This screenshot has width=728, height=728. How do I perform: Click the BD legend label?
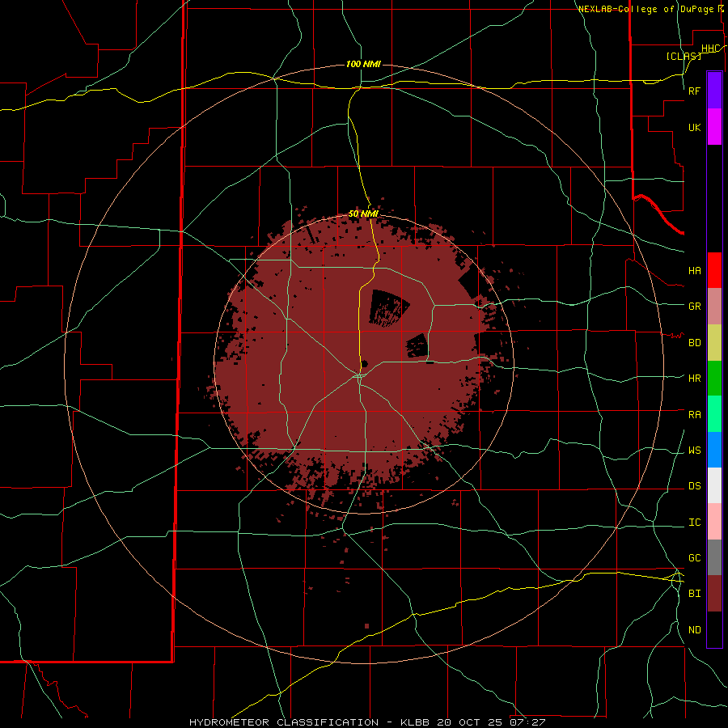[x=695, y=343]
